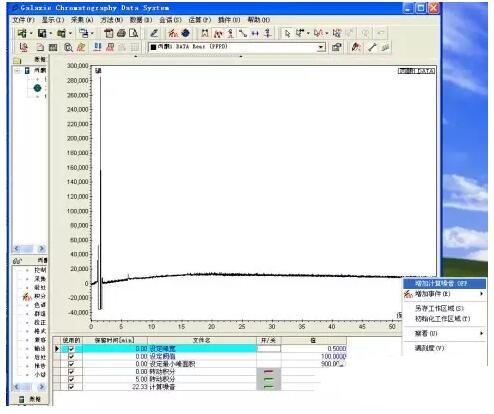494x414 pixels.
Task: Click the properties icon beside the channel dropdown
Action: 336,47
